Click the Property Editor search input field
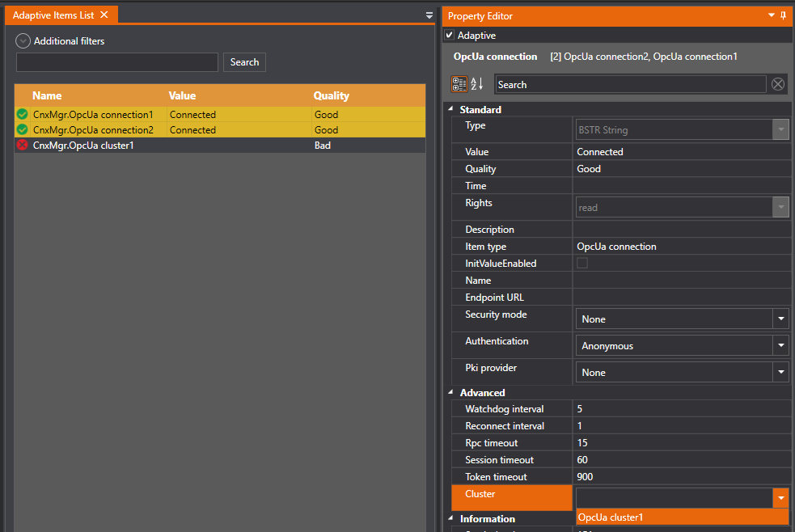Viewport: 795px width, 532px height. pos(629,84)
